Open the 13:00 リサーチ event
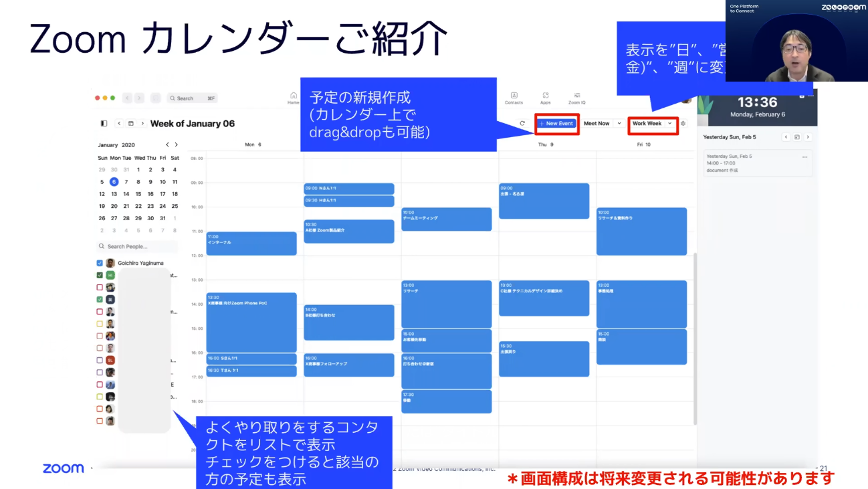The height and width of the screenshot is (489, 868). click(x=447, y=304)
